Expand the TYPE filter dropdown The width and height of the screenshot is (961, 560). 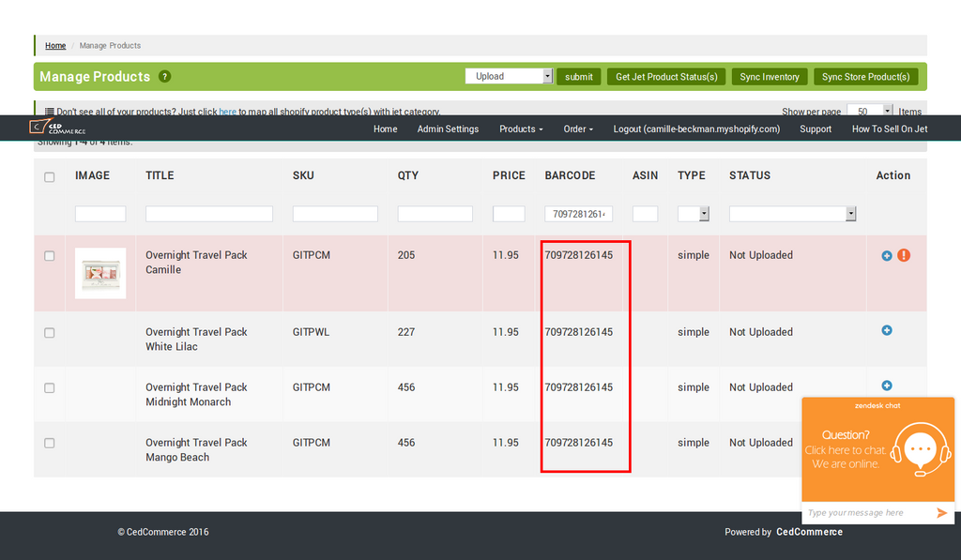point(693,214)
